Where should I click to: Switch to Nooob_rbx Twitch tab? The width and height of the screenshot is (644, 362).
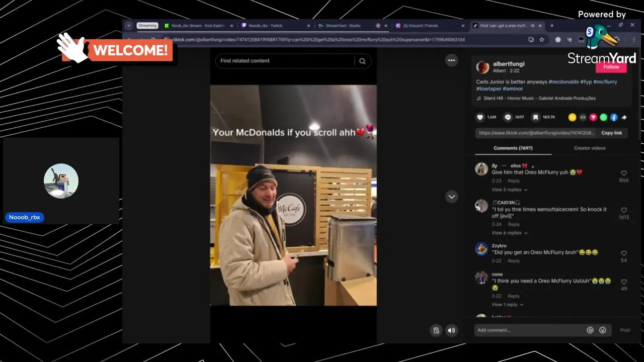click(x=274, y=26)
